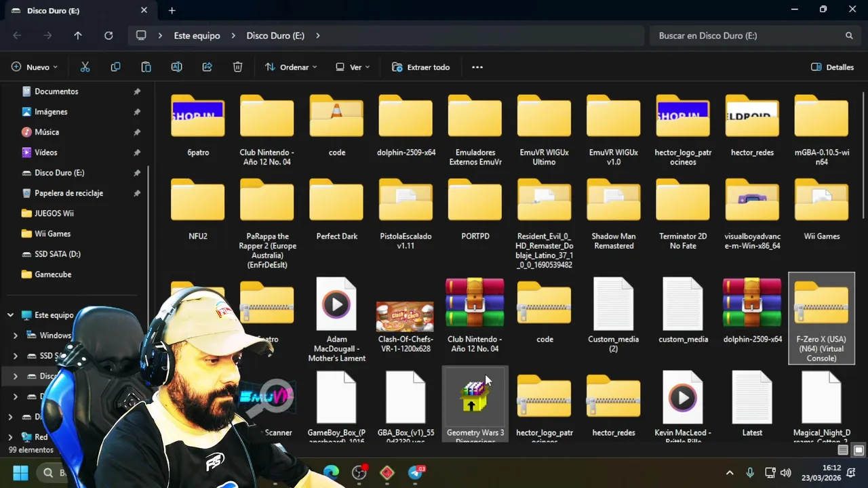Screen dimensions: 868x488
Task: Select the Kevin MacLeod audio file
Action: (683, 407)
